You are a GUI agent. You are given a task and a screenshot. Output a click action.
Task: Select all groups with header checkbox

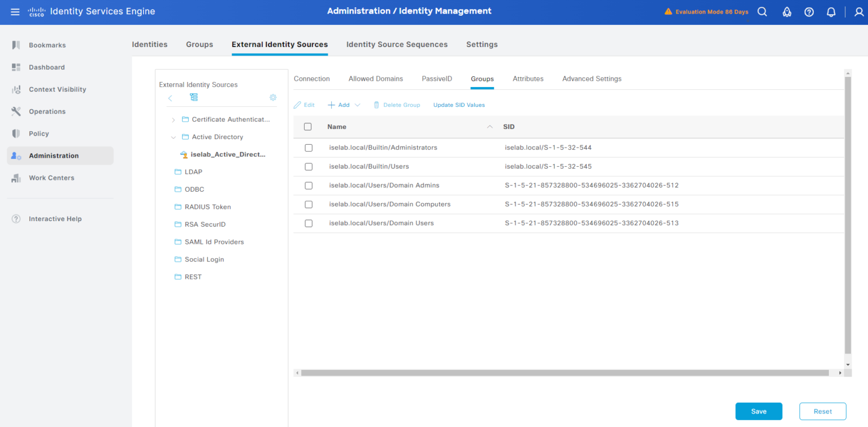click(307, 126)
